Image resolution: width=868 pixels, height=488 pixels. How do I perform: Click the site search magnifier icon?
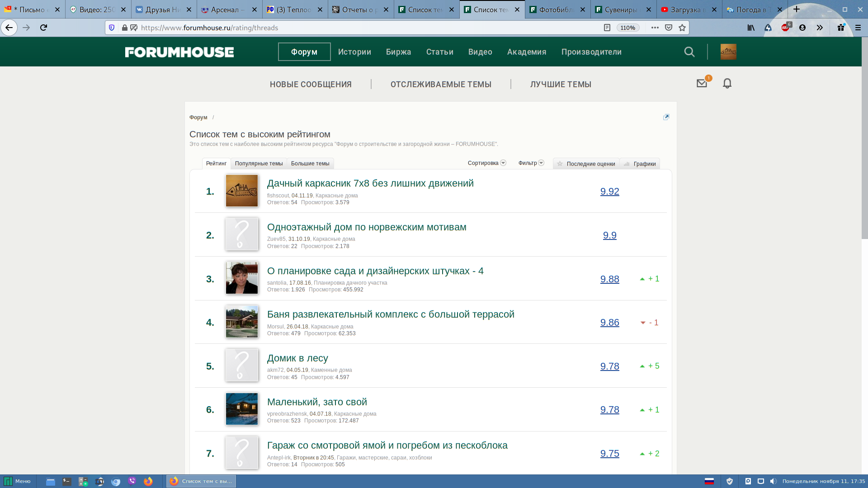tap(689, 52)
